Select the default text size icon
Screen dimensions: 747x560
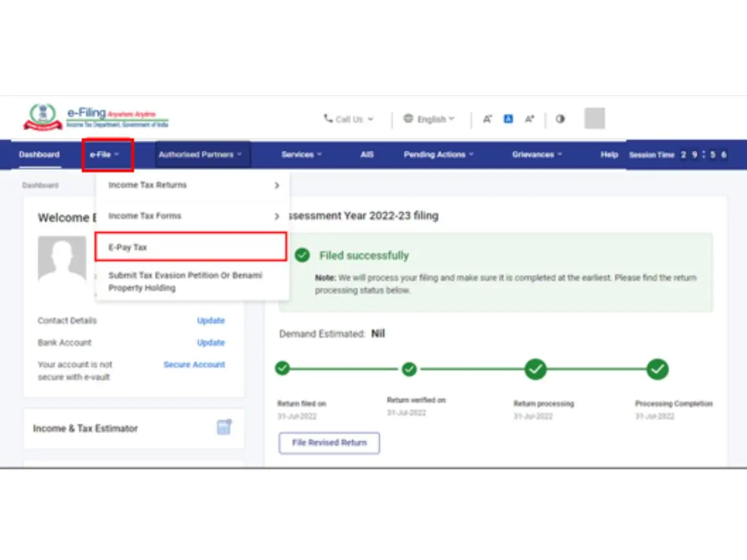508,118
